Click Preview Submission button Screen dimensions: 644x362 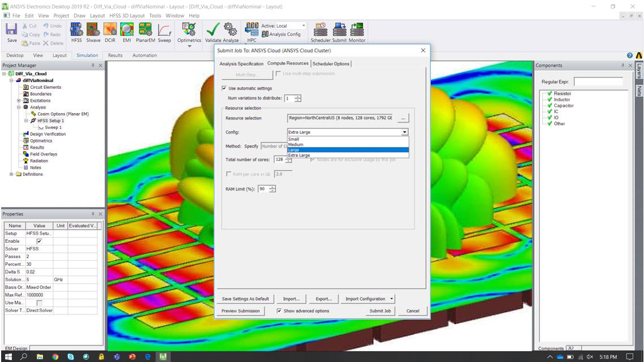(241, 311)
